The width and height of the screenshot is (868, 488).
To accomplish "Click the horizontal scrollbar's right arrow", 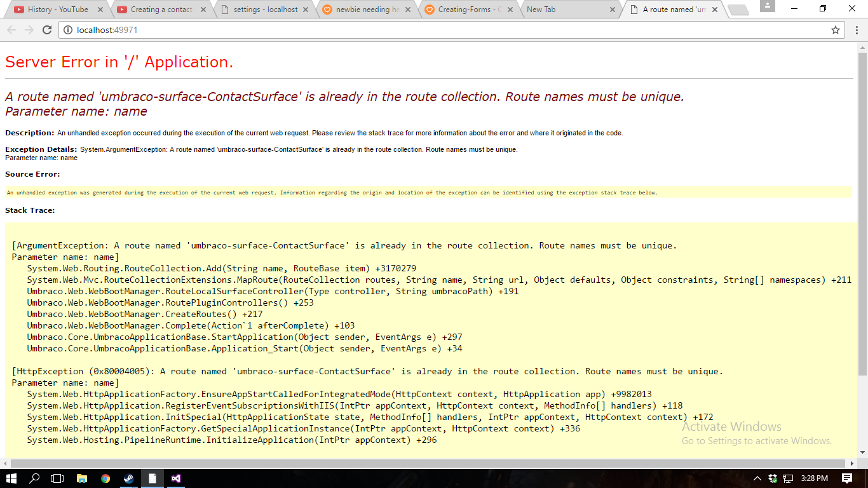I will (852, 463).
